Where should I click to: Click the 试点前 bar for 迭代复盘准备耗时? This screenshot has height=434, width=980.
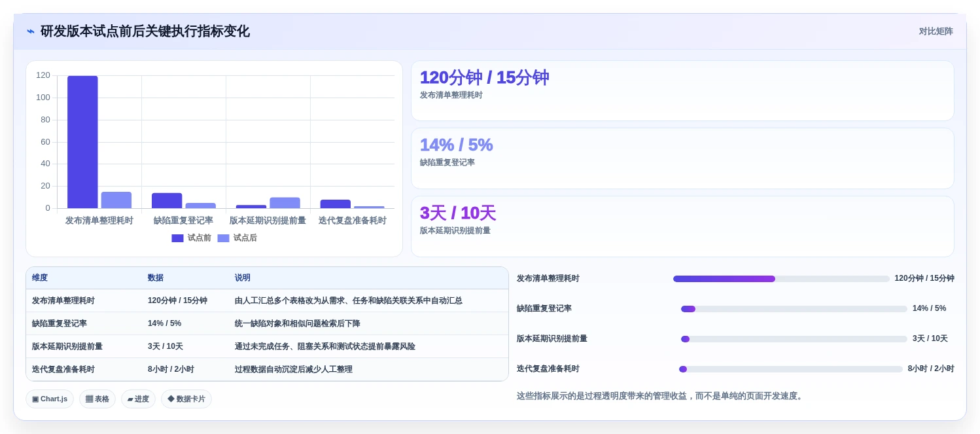coord(335,204)
